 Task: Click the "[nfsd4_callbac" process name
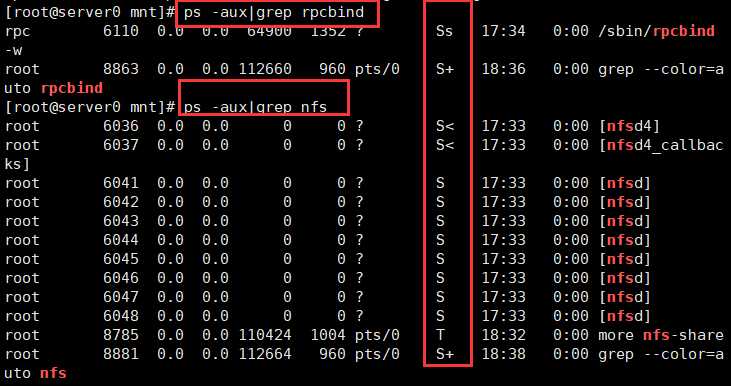pos(661,145)
